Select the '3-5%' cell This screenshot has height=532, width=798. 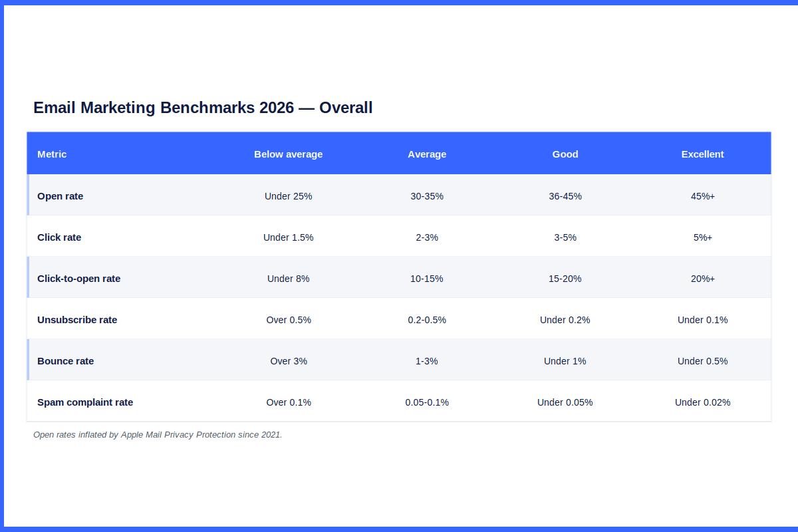pos(565,237)
